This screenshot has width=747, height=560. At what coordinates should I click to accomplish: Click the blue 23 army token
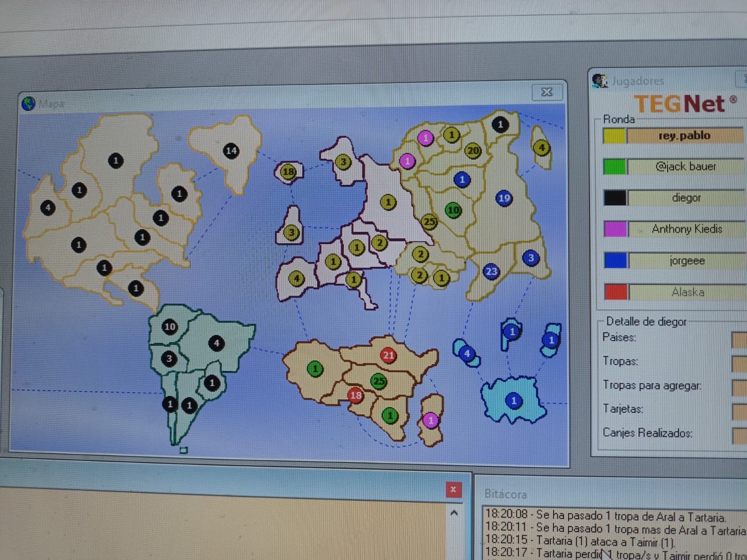pos(491,271)
